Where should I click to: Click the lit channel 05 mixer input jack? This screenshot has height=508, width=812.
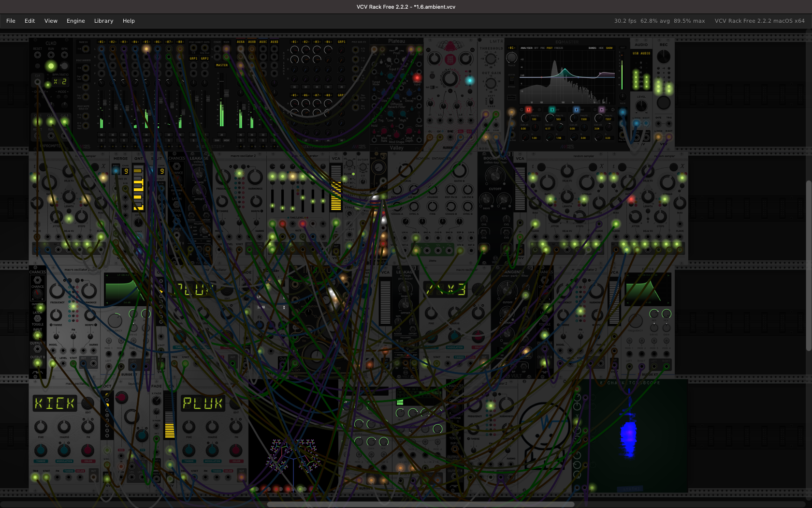(146, 49)
